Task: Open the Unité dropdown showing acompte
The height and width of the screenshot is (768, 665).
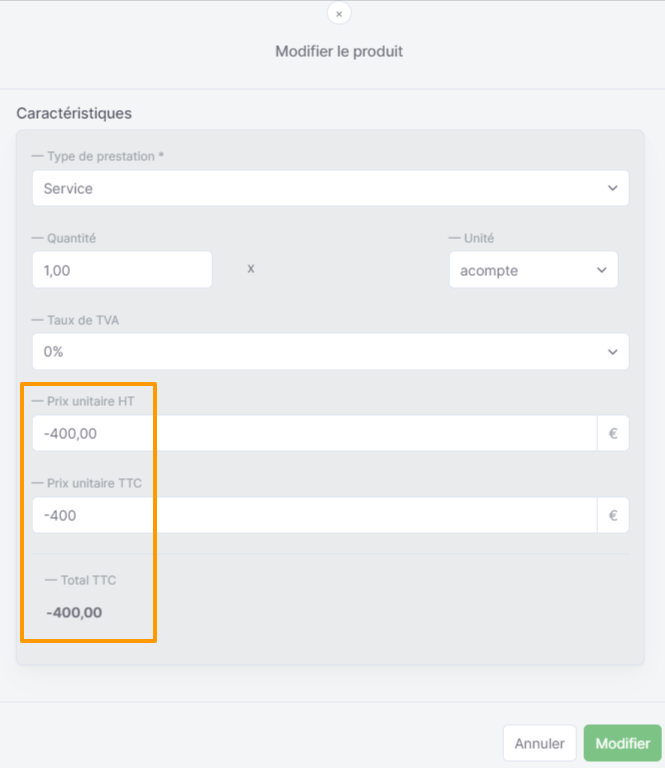Action: [534, 270]
